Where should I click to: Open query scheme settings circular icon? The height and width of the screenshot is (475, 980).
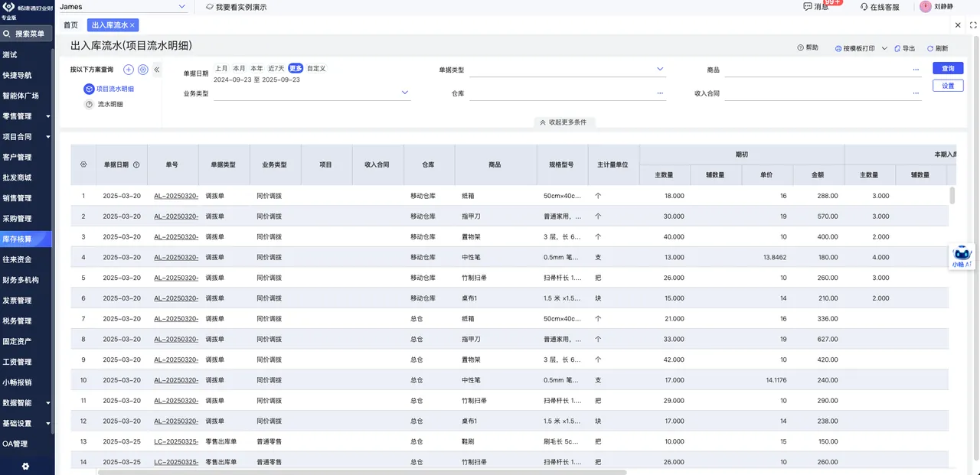pos(142,70)
